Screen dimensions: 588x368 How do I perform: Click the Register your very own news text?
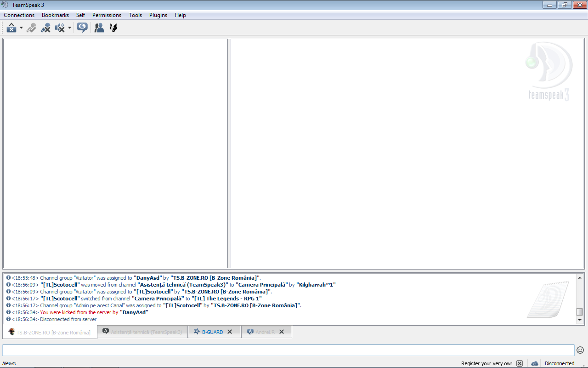pos(486,363)
